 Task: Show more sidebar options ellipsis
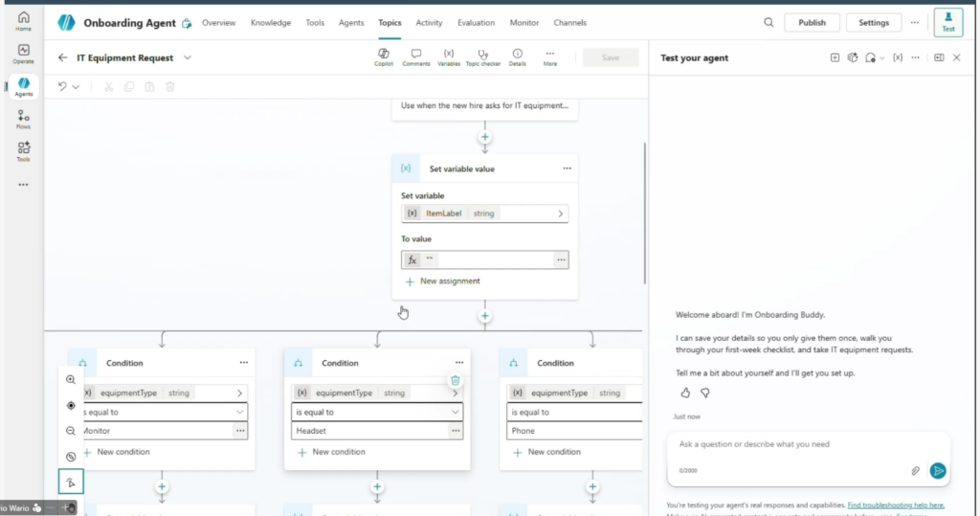point(23,185)
